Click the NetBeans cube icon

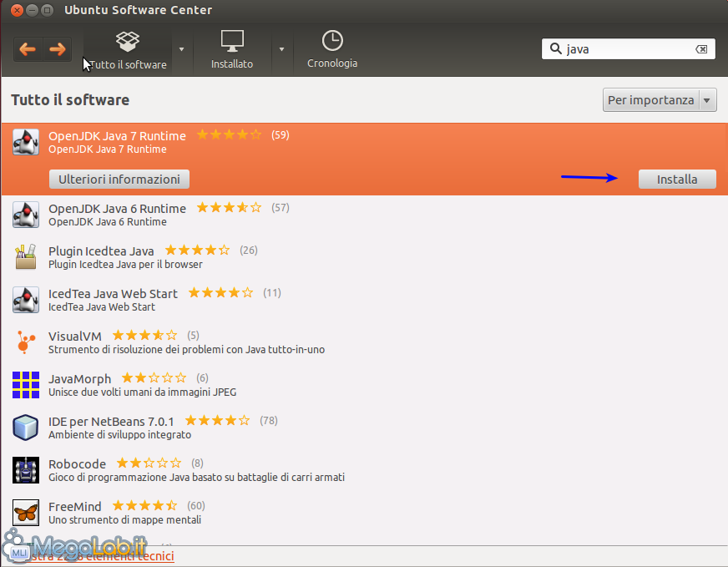click(x=26, y=428)
